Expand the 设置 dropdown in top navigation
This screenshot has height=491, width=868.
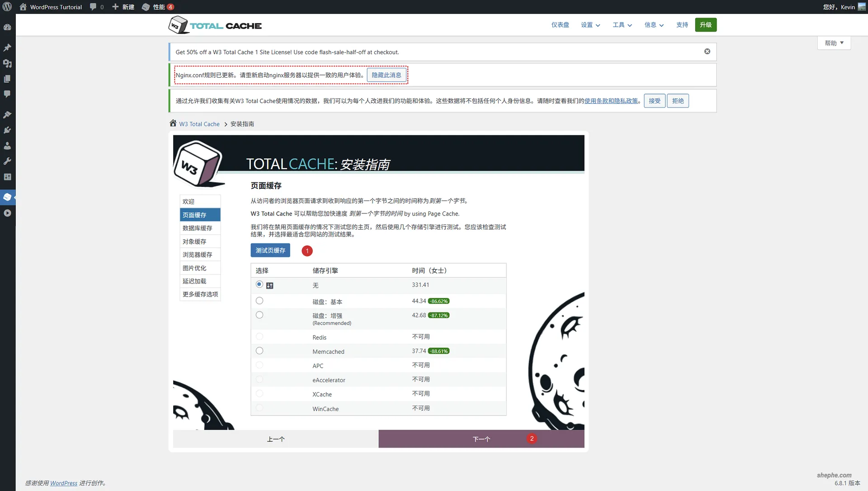pos(590,25)
